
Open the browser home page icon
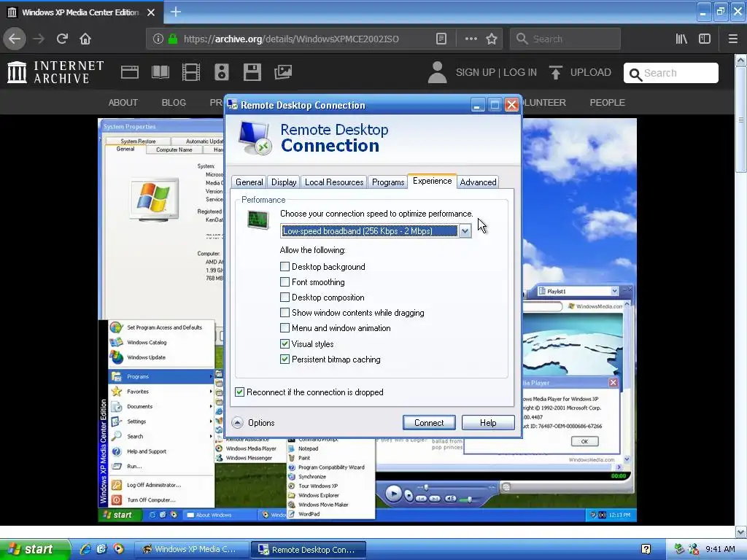coord(85,39)
